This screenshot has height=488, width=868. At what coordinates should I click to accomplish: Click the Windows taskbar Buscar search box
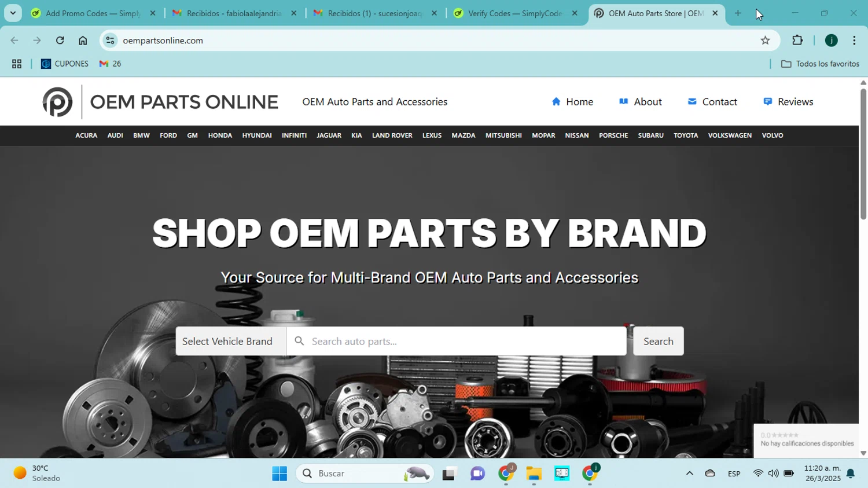tap(365, 474)
